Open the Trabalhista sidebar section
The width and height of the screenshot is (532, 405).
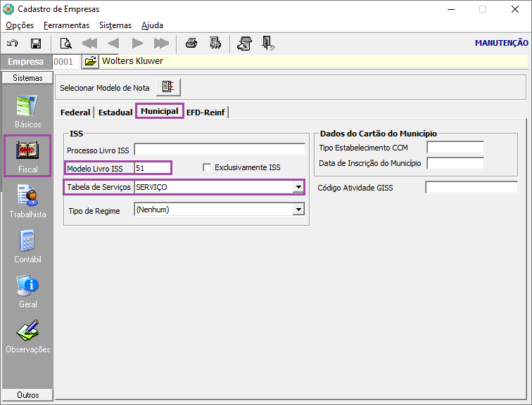[27, 201]
